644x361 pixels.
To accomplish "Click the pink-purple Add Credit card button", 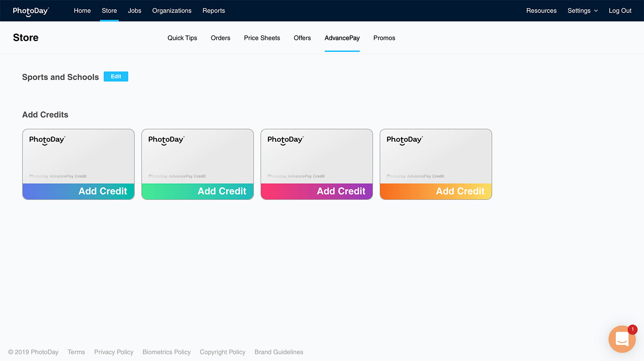I will 317,191.
